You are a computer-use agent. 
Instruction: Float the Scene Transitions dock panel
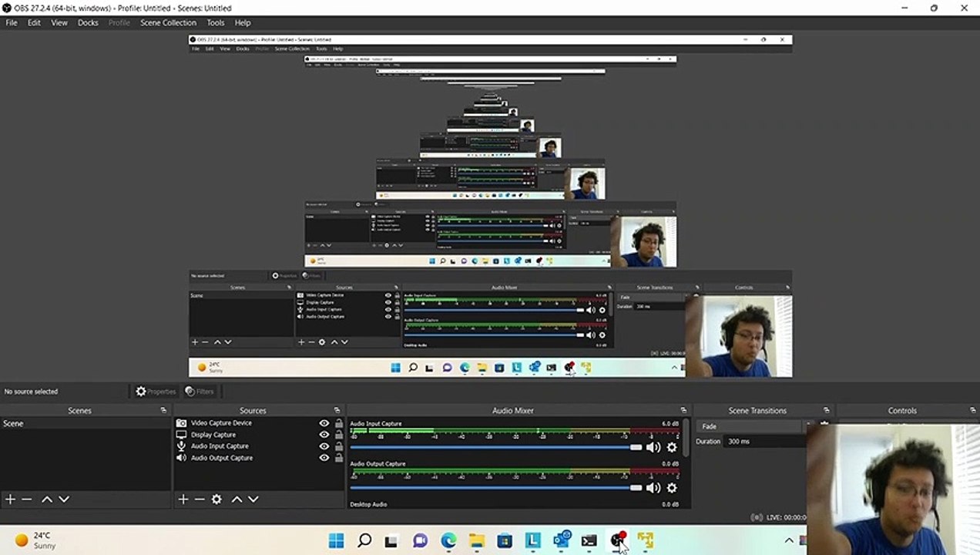[826, 411]
